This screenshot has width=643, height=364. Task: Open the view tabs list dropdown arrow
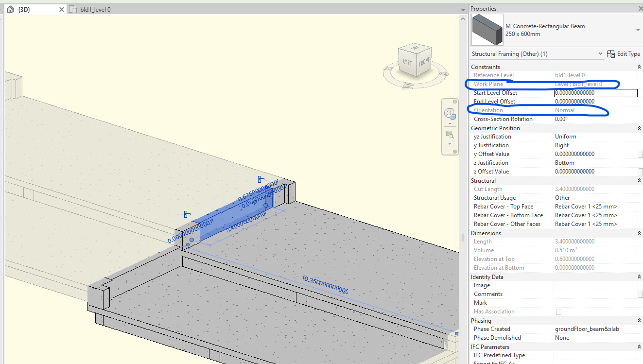coord(463,9)
